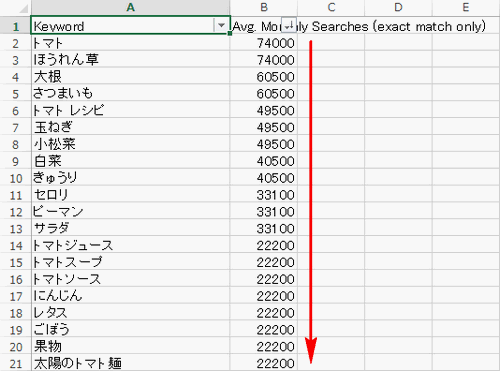Select column E header
Screen dimensions: 500x371
(x=466, y=7)
